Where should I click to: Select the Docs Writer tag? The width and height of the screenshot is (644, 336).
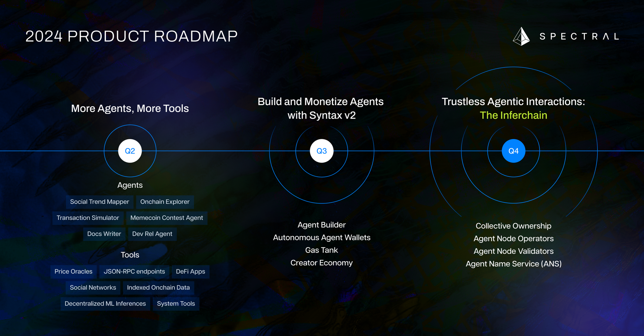pyautogui.click(x=104, y=234)
